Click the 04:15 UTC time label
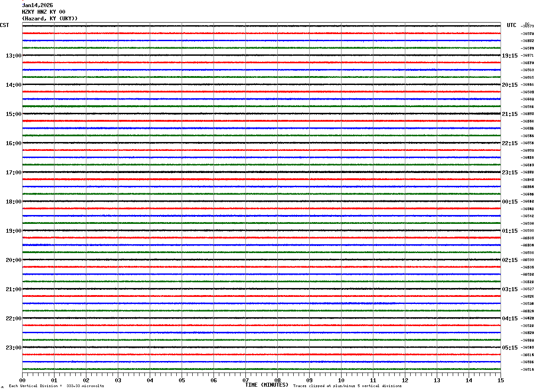Image resolution: width=536 pixels, height=392 pixels. pos(510,319)
